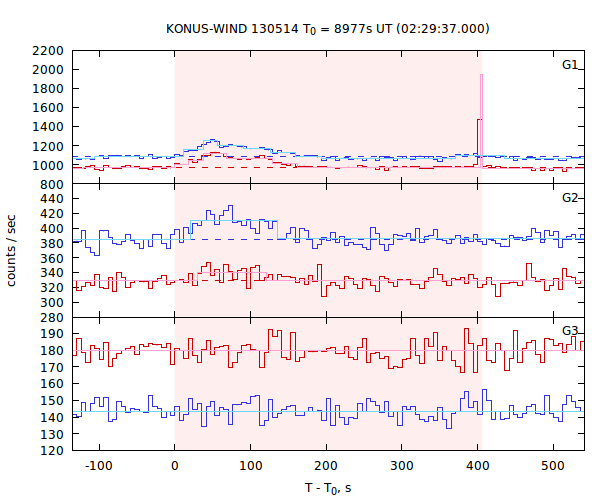Click the -100 x-axis tick label
The height and width of the screenshot is (500, 600).
pyautogui.click(x=98, y=466)
